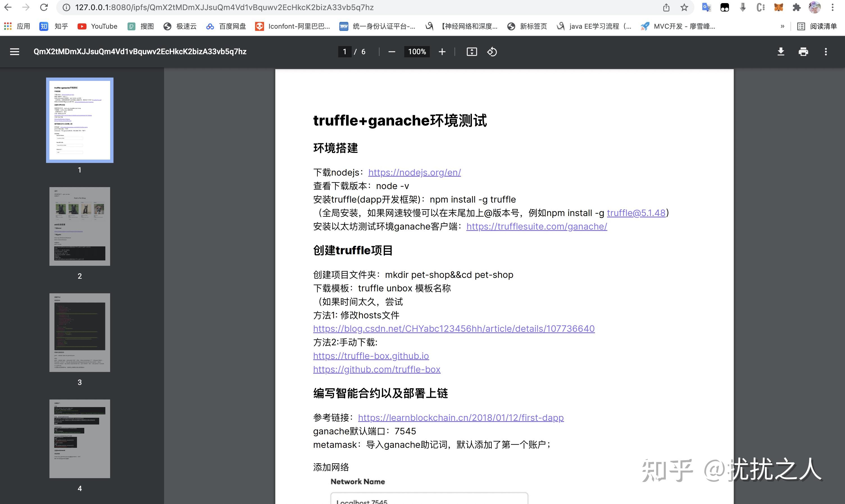Open the MetaMask fox extension
845x504 pixels.
pyautogui.click(x=778, y=7)
